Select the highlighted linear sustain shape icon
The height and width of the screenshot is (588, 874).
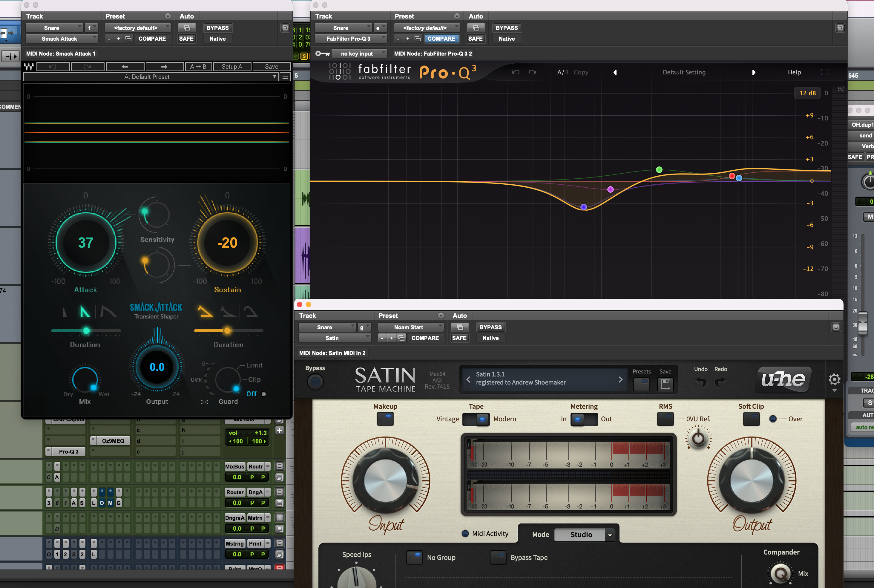205,311
